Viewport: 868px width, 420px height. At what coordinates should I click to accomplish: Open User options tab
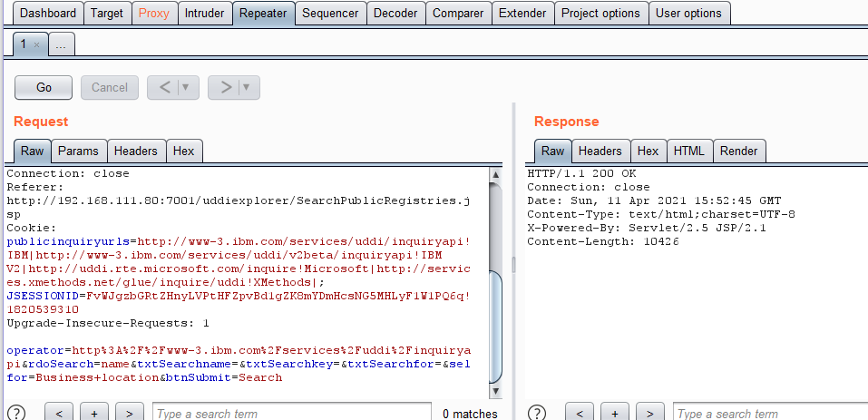point(688,14)
